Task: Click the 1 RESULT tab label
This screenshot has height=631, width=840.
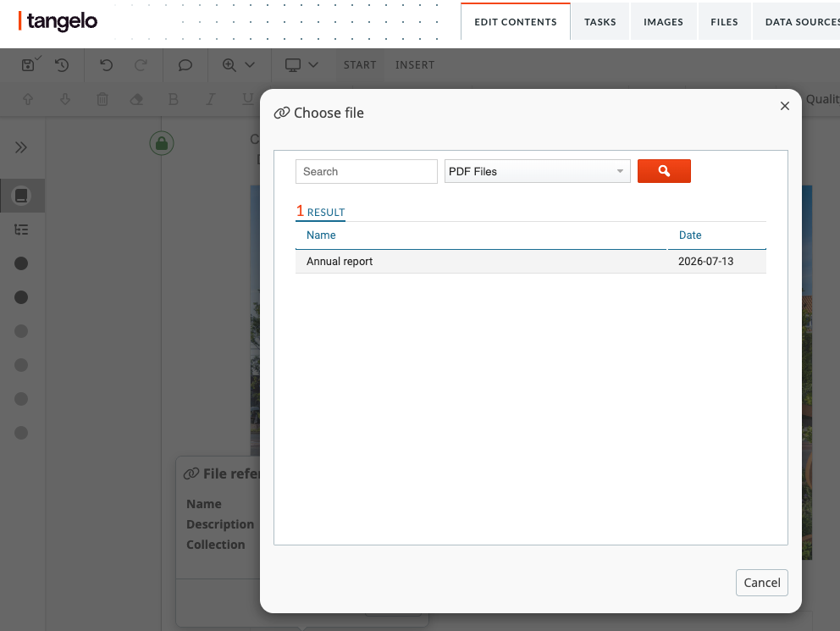Action: click(320, 212)
